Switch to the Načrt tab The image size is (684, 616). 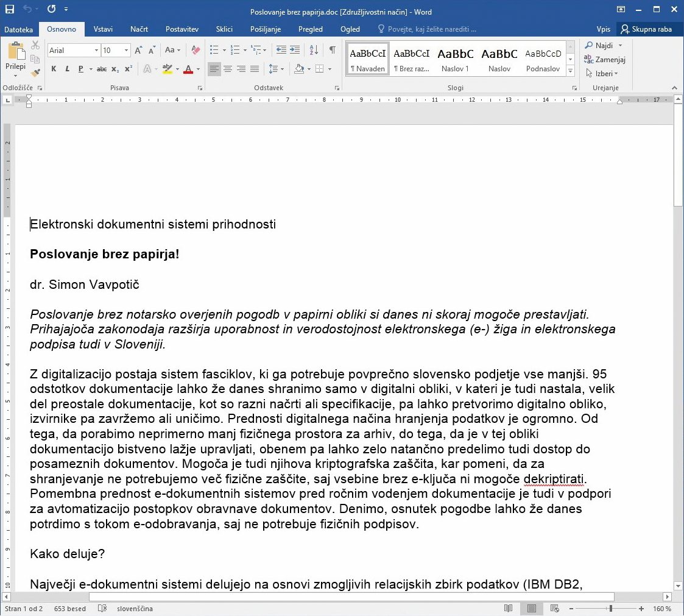(x=139, y=29)
